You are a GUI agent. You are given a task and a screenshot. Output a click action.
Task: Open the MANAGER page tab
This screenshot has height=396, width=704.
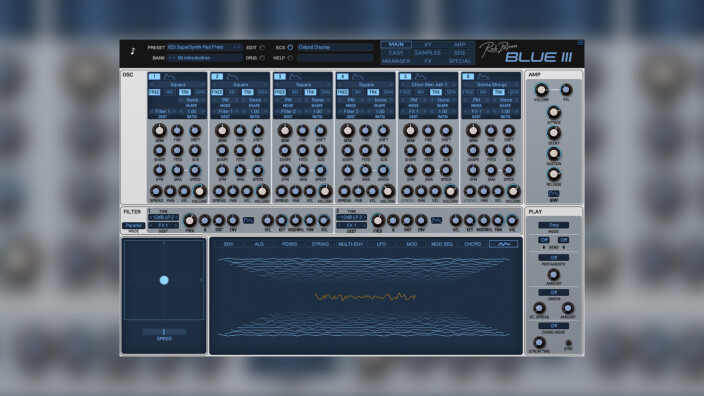(x=396, y=61)
